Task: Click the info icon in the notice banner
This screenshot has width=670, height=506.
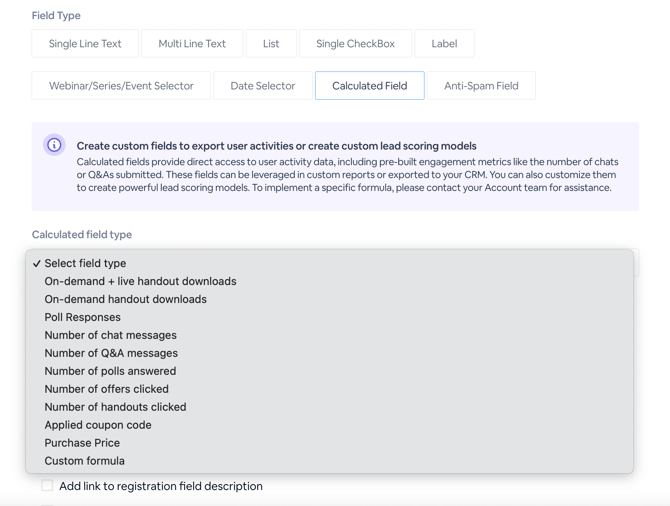Action: (54, 145)
